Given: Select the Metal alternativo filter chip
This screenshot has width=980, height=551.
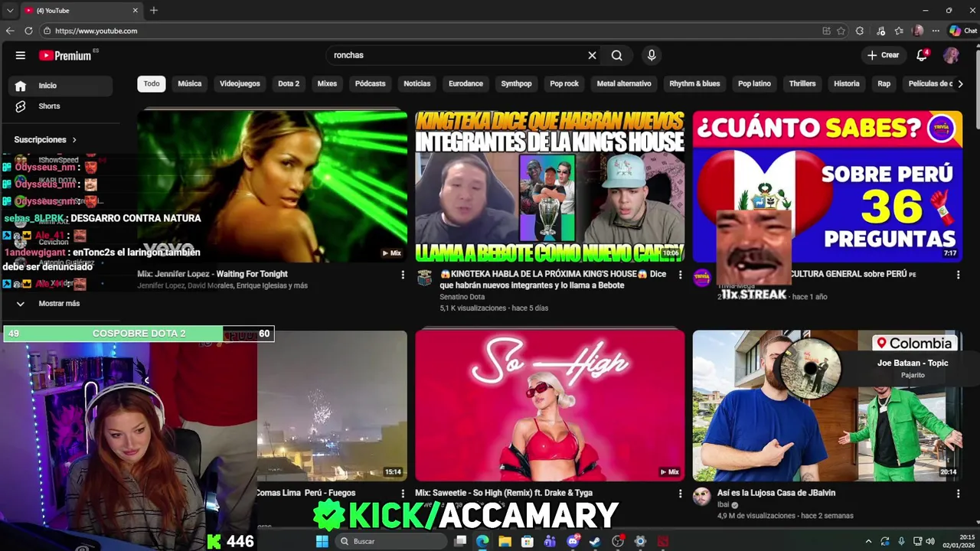Looking at the screenshot, I should tap(624, 83).
